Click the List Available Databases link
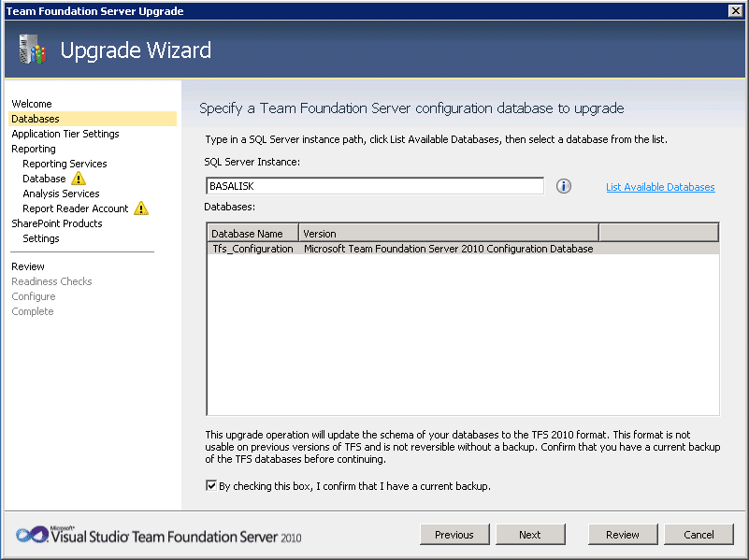 point(660,187)
